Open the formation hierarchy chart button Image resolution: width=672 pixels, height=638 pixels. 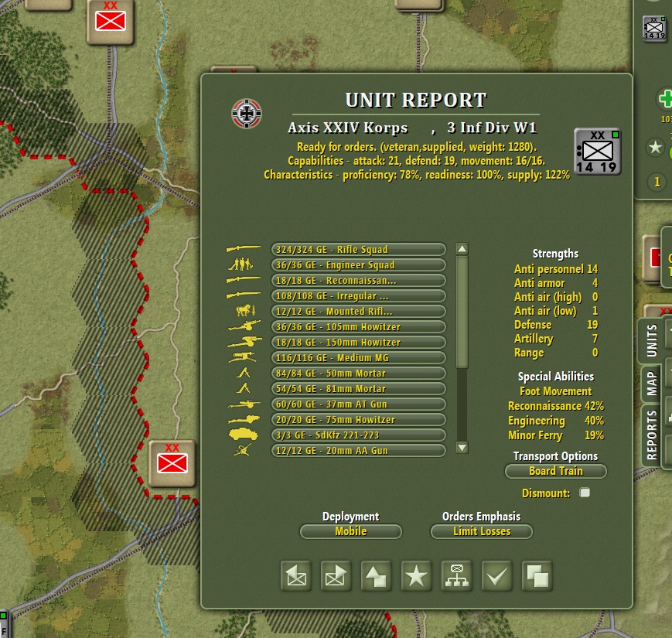click(x=456, y=576)
